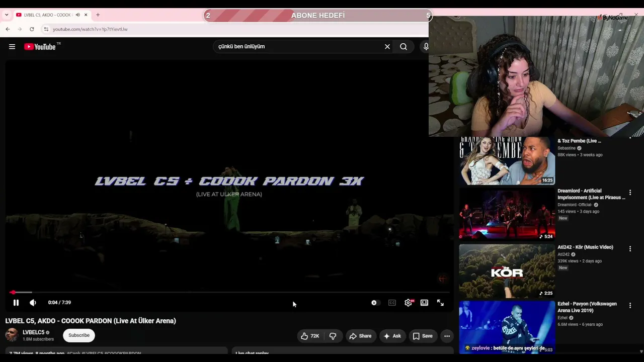Enter fullscreen mode in the player
The width and height of the screenshot is (644, 362).
click(440, 303)
